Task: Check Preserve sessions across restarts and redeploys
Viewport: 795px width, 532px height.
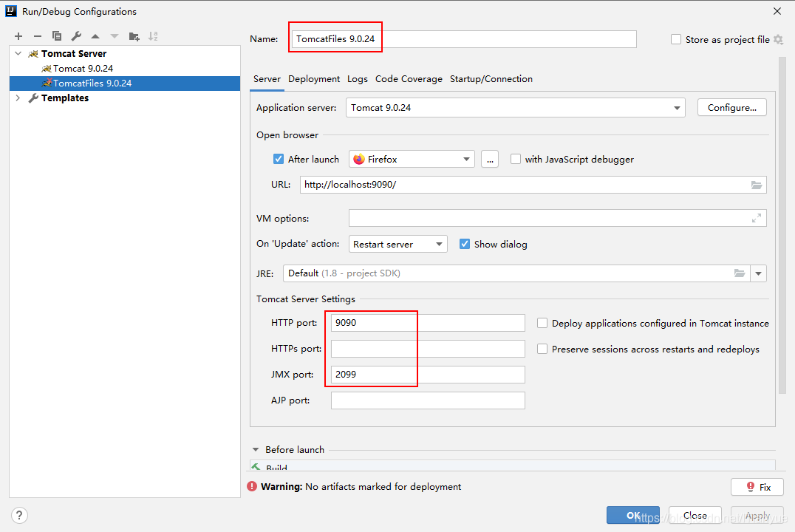Action: tap(542, 349)
